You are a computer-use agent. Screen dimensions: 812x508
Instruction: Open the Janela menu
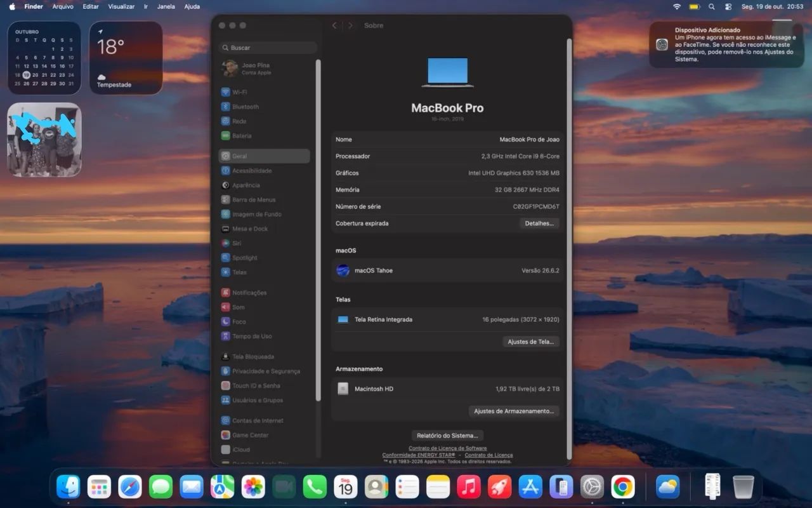pyautogui.click(x=166, y=6)
